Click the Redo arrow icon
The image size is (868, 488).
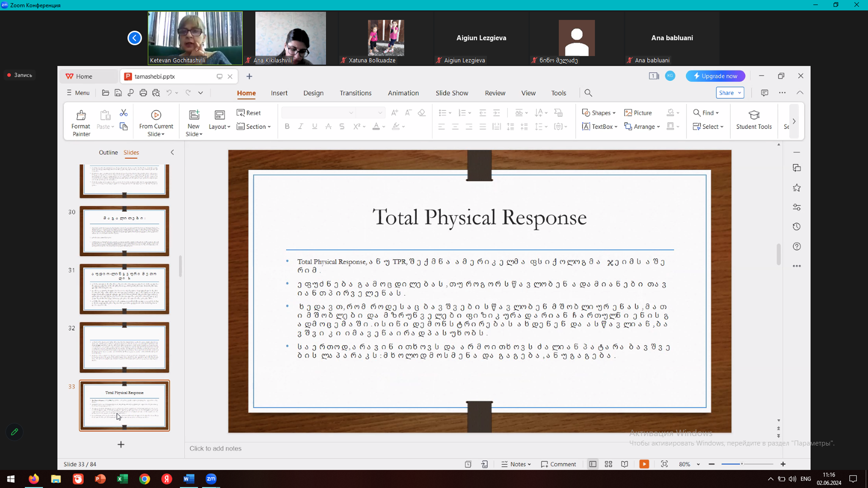click(x=188, y=93)
